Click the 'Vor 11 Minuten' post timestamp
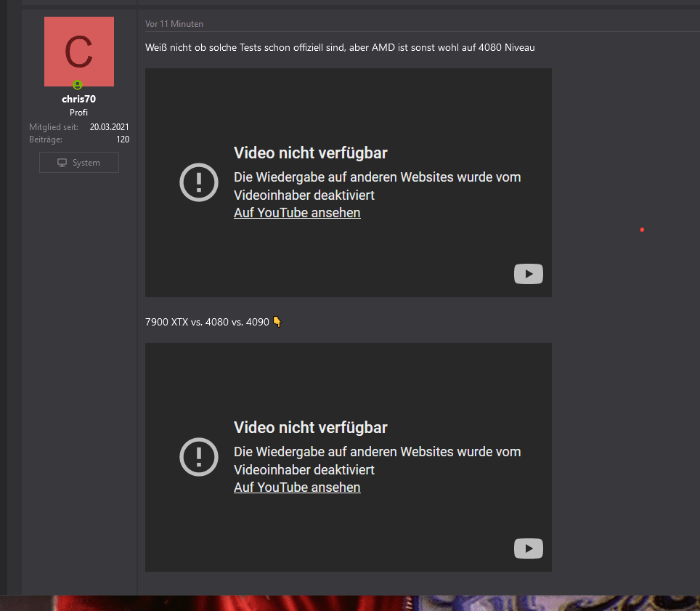 (174, 24)
